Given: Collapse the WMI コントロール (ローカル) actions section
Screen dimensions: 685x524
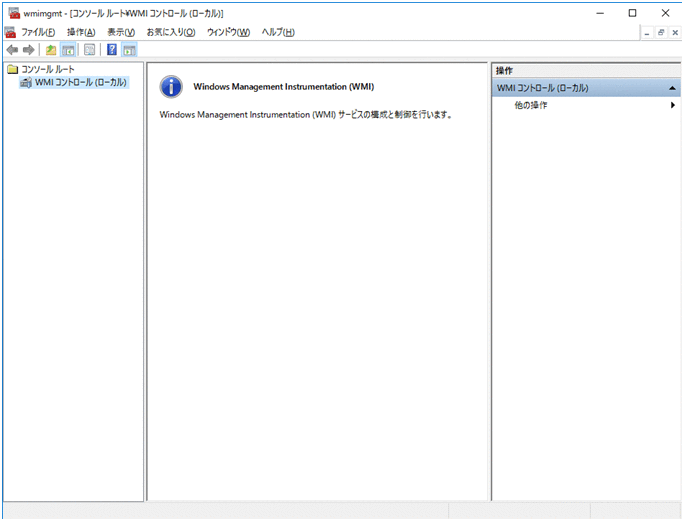Looking at the screenshot, I should coord(672,88).
